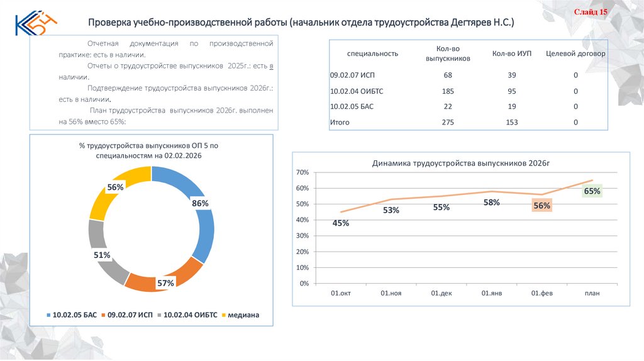Screen dimensions: 644x361
Task: Click the 57% data label on the donut
Action: pos(165,284)
